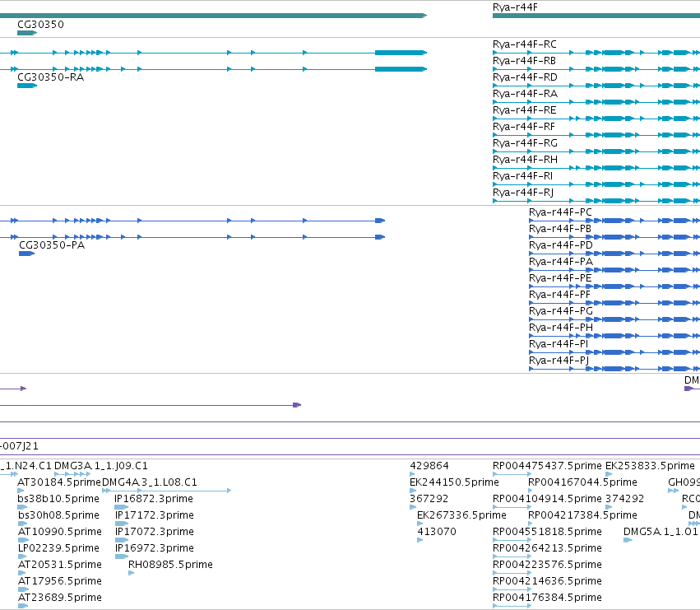This screenshot has height=610, width=700.
Task: Click the 374292 feature label
Action: (x=624, y=499)
